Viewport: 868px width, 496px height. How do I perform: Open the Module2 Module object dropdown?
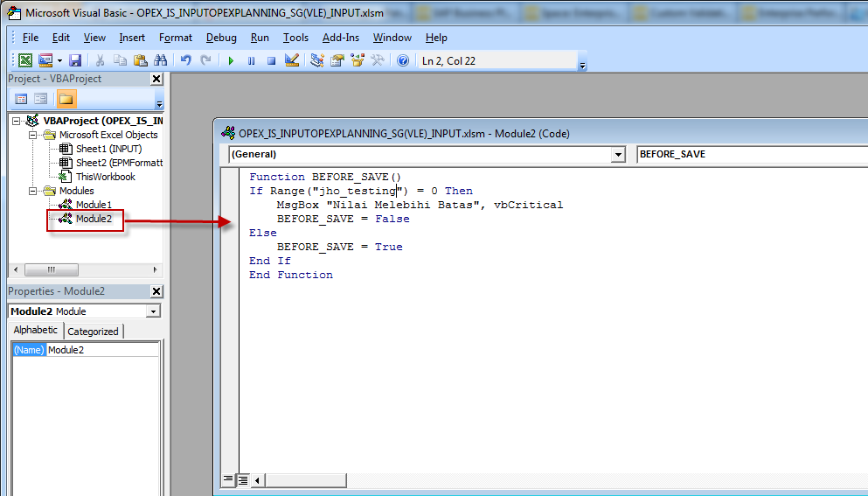153,311
